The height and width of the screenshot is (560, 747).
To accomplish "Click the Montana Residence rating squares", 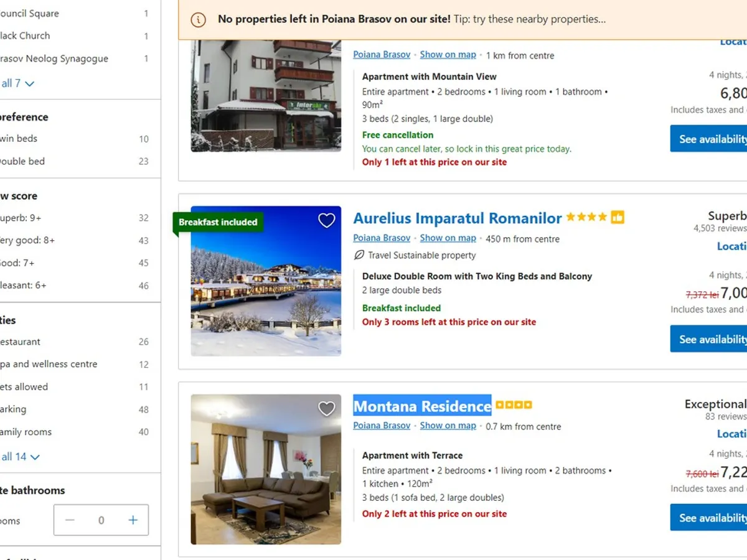I will (514, 405).
